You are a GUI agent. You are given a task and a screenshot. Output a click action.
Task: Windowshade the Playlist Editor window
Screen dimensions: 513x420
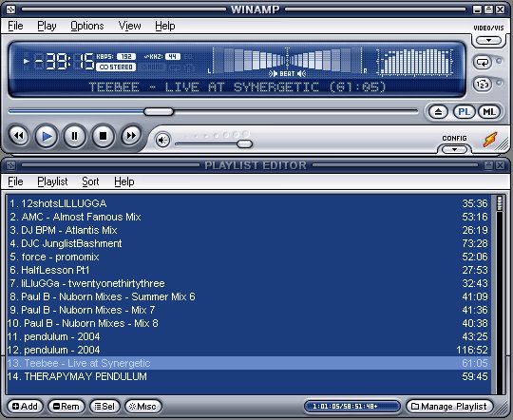coord(488,165)
